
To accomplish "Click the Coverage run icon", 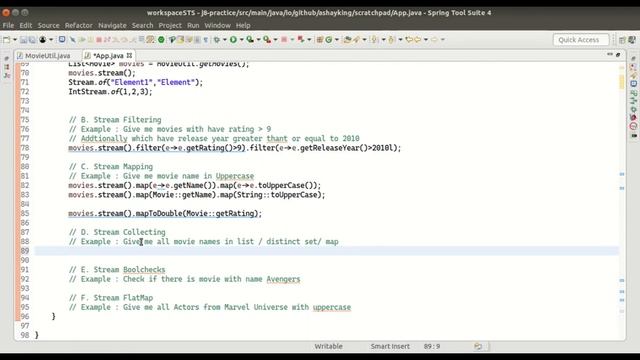I will coord(250,40).
